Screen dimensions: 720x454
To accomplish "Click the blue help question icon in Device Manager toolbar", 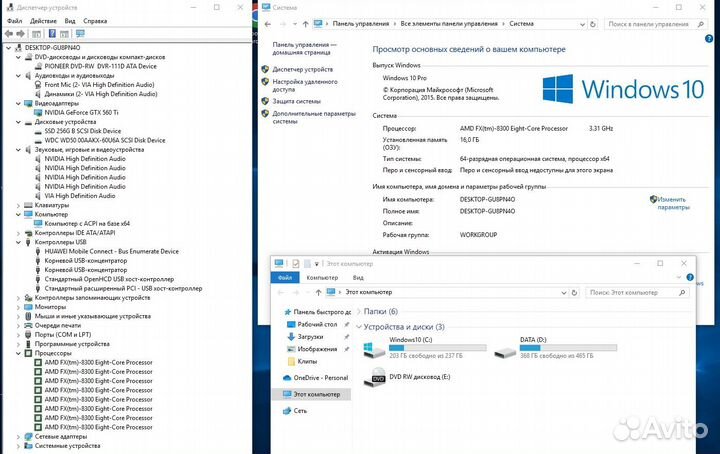I will [x=52, y=34].
